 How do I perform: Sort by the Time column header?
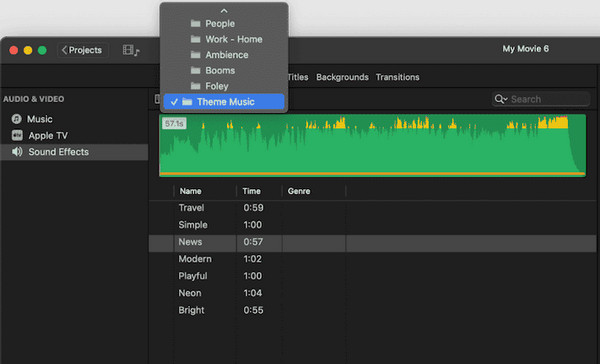tap(251, 191)
